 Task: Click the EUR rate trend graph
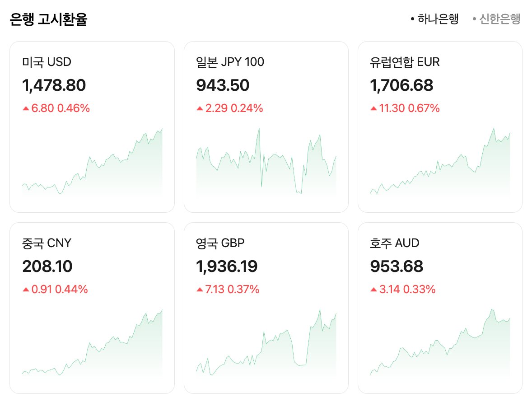pyautogui.click(x=440, y=163)
